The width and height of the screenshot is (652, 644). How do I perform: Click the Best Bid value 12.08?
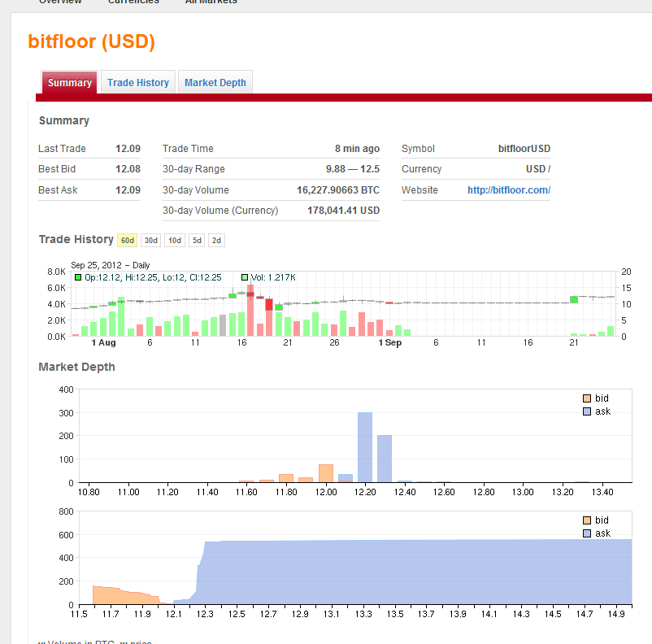click(128, 169)
